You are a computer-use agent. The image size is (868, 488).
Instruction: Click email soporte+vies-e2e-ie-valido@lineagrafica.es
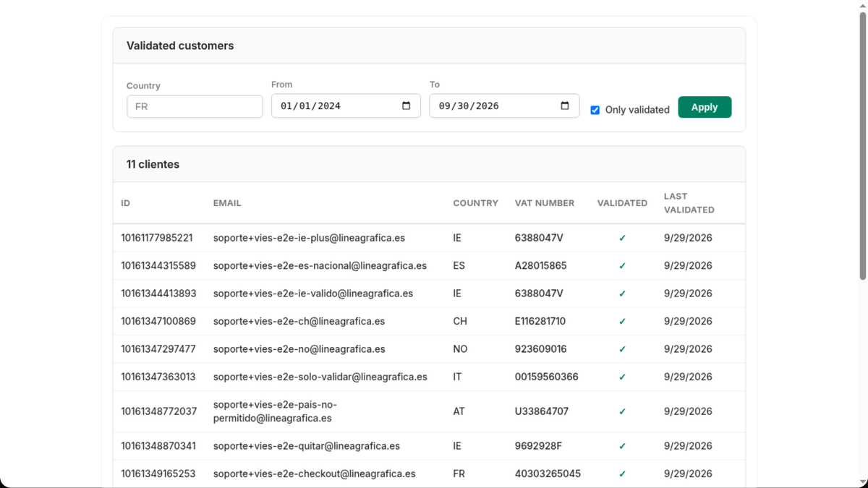click(313, 294)
